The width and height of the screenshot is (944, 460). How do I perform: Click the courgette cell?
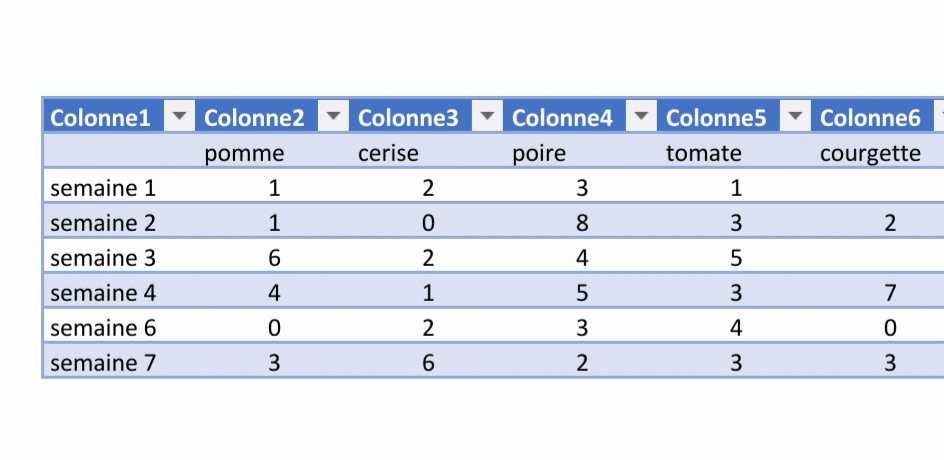tap(869, 153)
